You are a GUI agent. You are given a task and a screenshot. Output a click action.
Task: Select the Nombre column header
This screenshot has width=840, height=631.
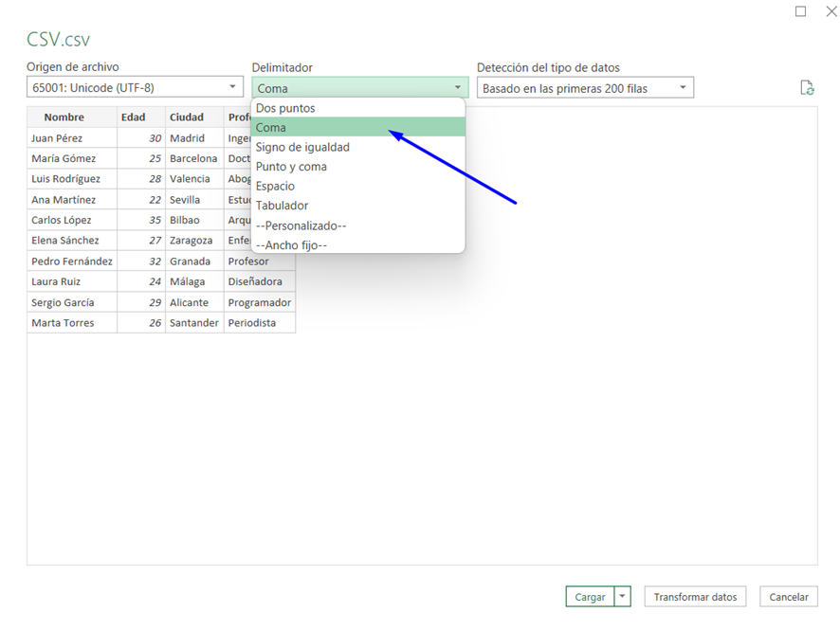[72, 117]
